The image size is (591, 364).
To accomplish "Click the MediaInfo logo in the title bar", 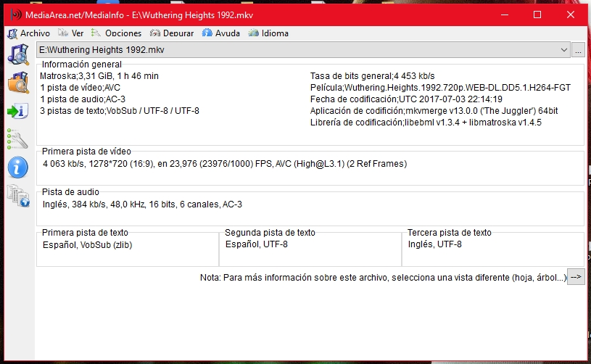I will point(16,15).
